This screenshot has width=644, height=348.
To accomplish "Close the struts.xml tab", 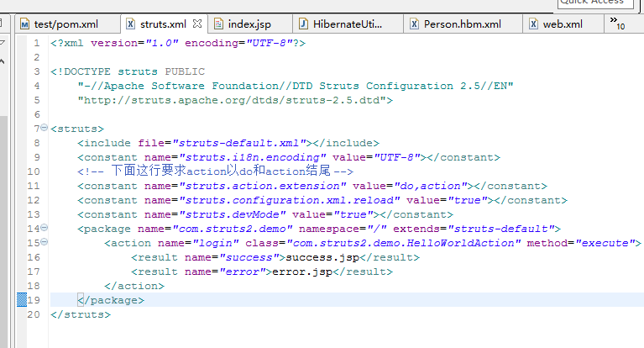I will pos(197,24).
